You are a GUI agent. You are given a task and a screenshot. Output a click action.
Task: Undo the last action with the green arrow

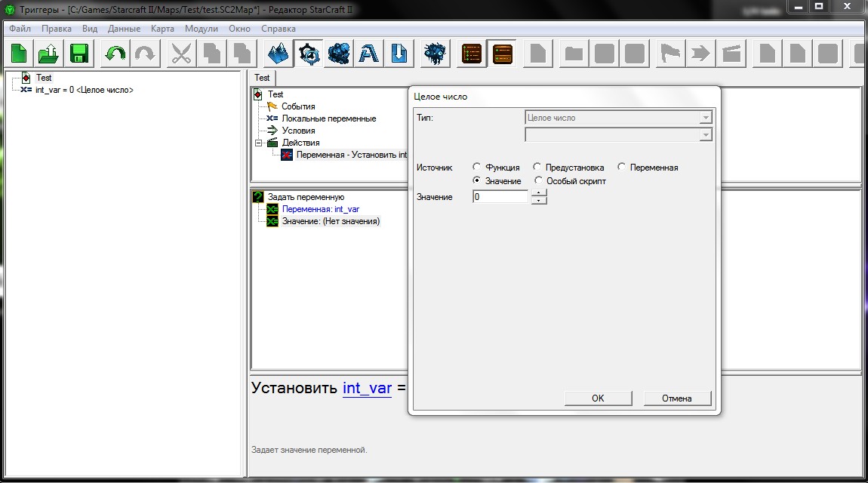(x=115, y=54)
